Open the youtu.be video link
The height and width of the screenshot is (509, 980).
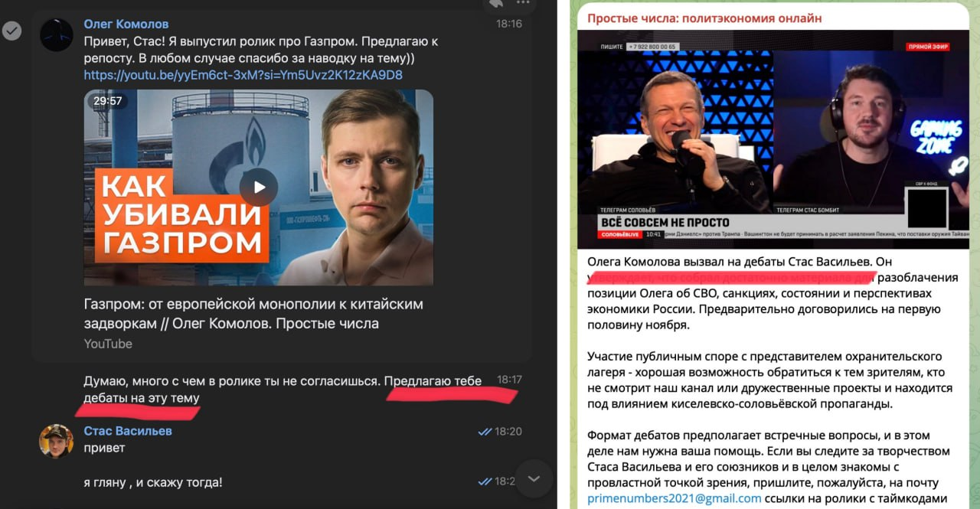(243, 75)
